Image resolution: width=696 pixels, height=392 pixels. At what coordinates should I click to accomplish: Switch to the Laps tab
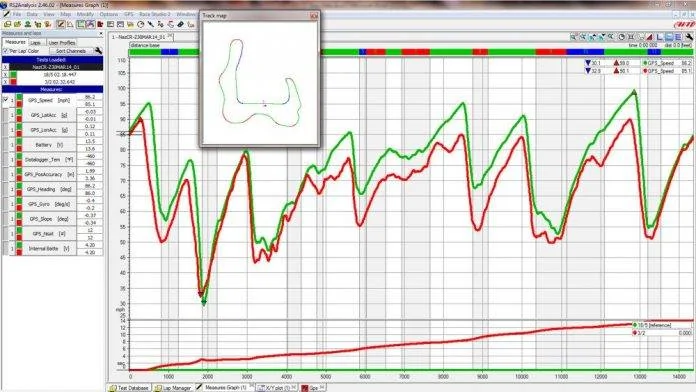point(36,43)
